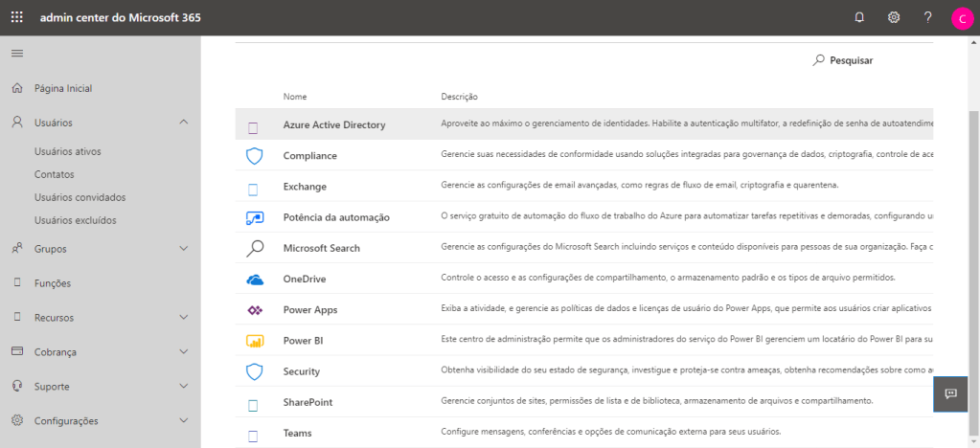Expand the Configurações navigation section
This screenshot has height=448, width=980.
(x=184, y=421)
